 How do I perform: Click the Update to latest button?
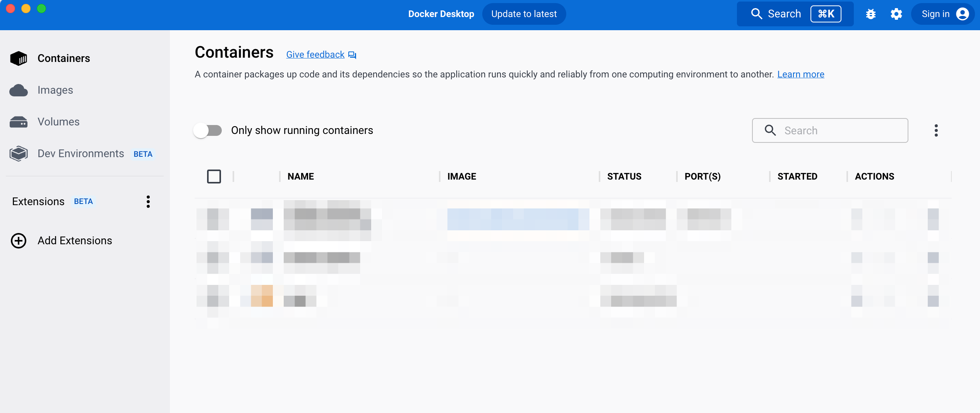(x=524, y=14)
